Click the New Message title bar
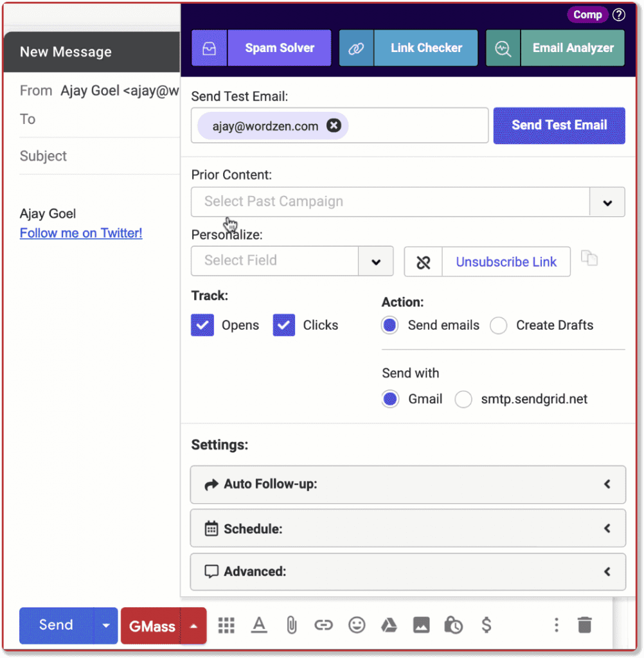644x658 pixels. pos(91,52)
